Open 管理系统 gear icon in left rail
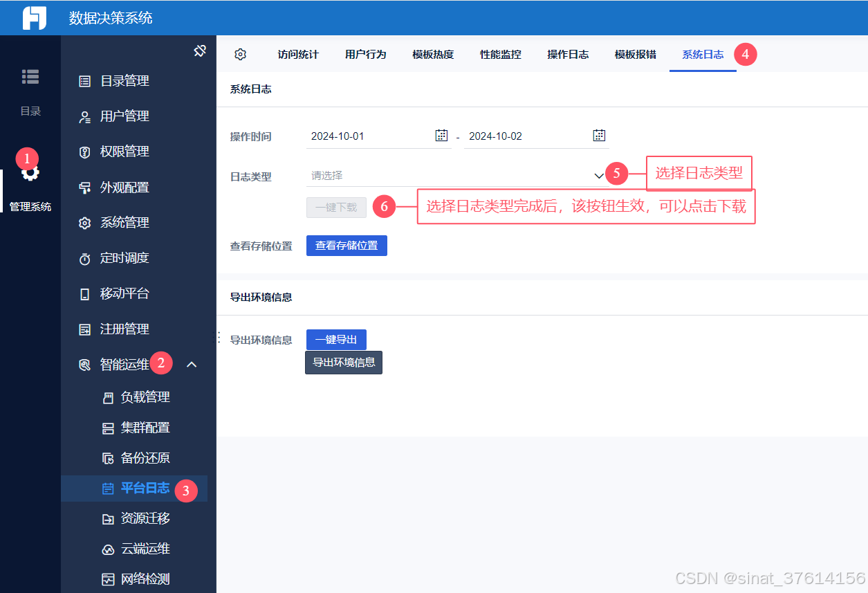868x593 pixels. coord(30,172)
